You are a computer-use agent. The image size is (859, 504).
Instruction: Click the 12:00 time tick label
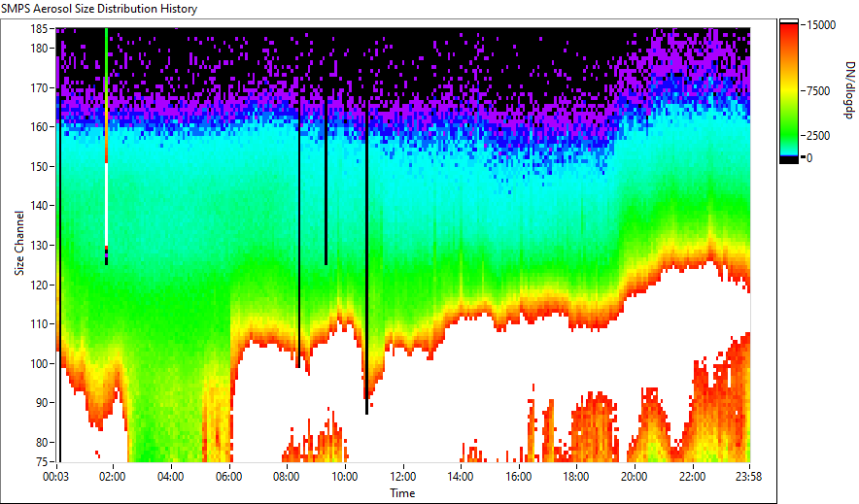[402, 477]
